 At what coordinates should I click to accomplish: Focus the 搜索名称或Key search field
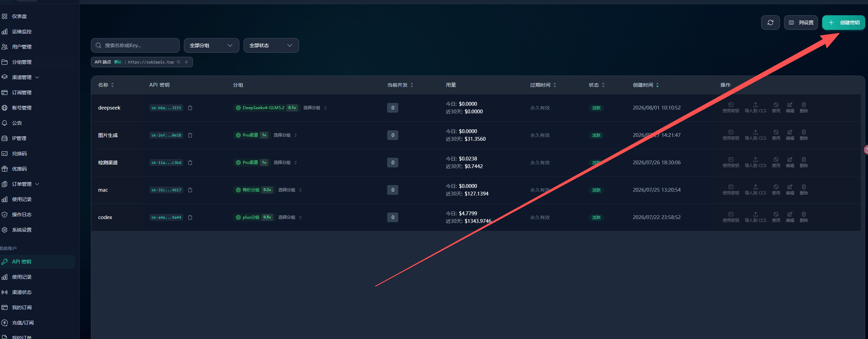135,45
